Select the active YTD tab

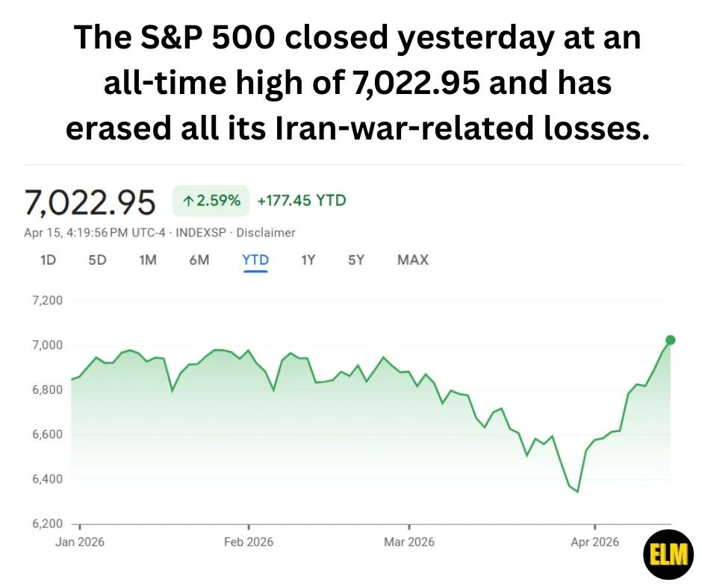(x=255, y=260)
